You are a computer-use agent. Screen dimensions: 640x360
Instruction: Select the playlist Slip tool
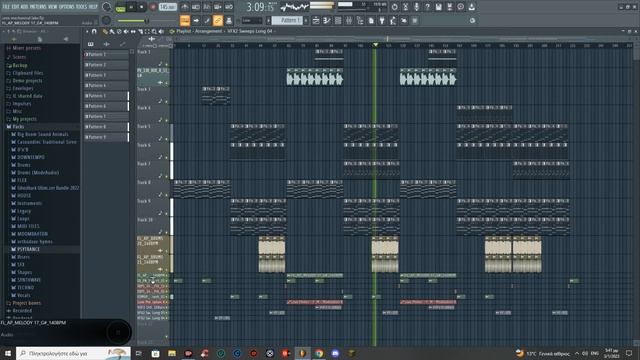(x=133, y=31)
